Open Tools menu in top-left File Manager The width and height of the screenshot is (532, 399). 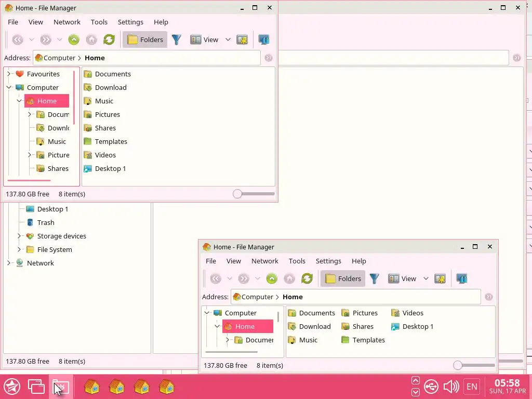point(99,22)
